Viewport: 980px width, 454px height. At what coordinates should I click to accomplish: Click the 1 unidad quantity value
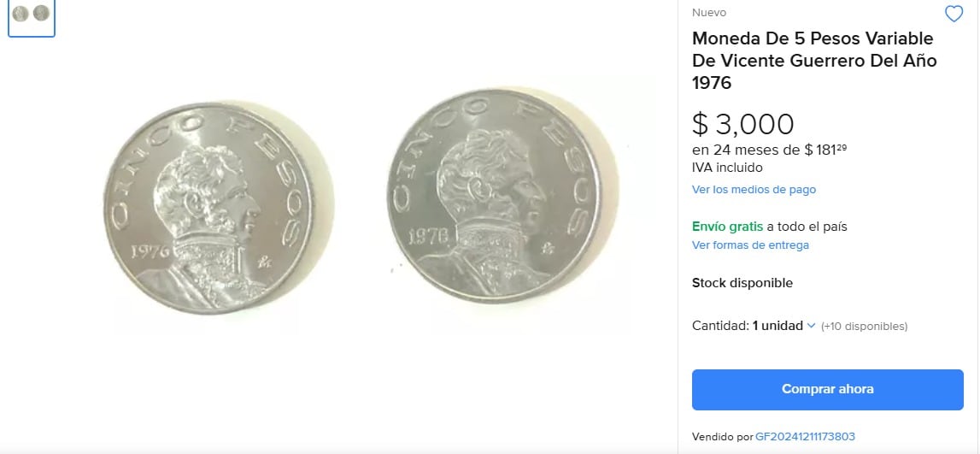click(778, 326)
